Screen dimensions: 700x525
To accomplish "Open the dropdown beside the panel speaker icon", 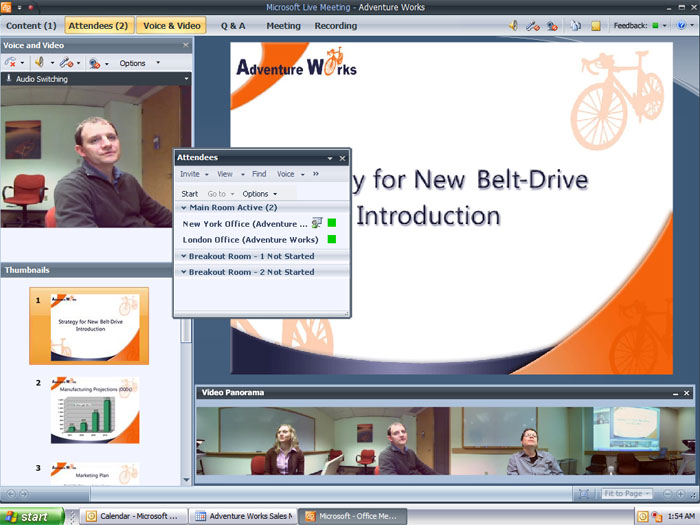I will pyautogui.click(x=52, y=63).
